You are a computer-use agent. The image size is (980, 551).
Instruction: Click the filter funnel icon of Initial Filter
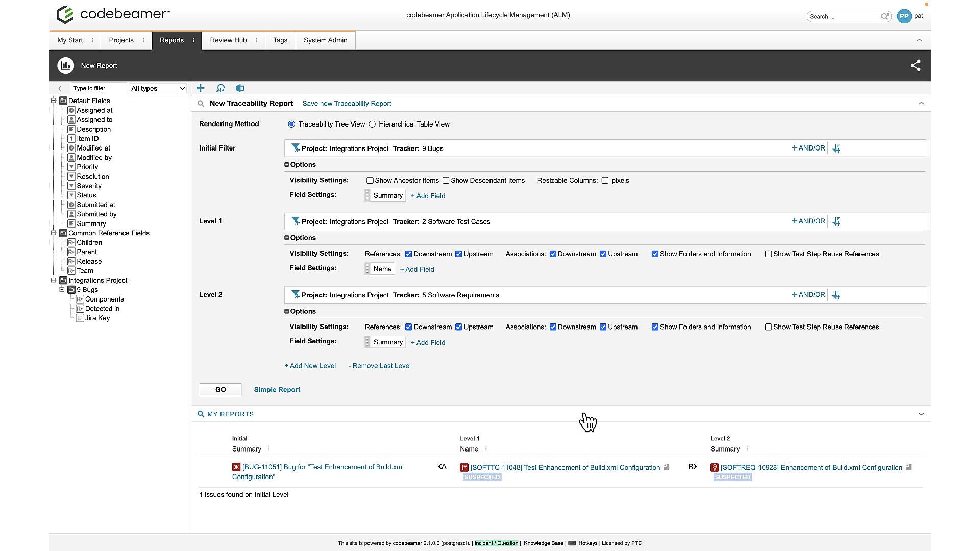click(296, 148)
